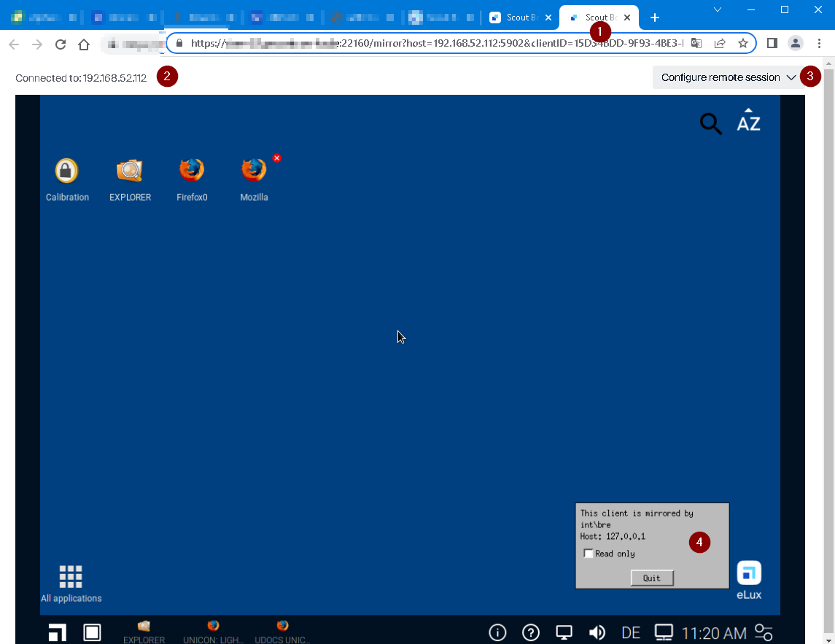Click Quit in mirror dialog

coord(652,578)
